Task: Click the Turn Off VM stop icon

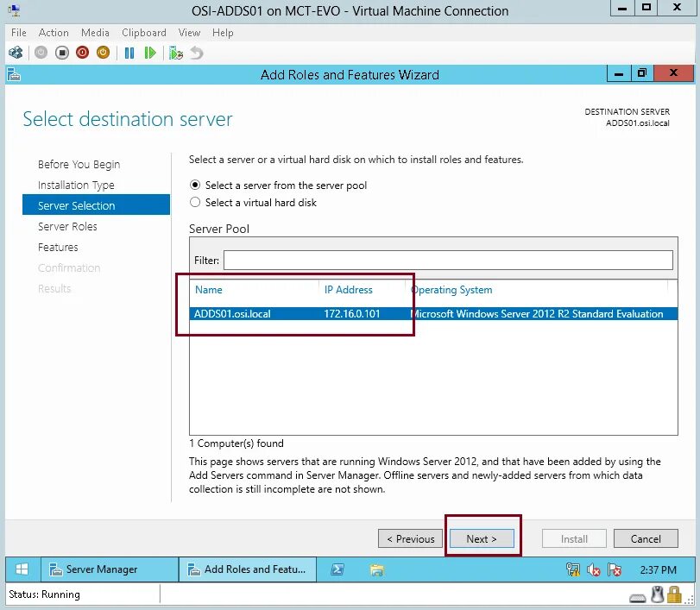Action: [x=62, y=53]
